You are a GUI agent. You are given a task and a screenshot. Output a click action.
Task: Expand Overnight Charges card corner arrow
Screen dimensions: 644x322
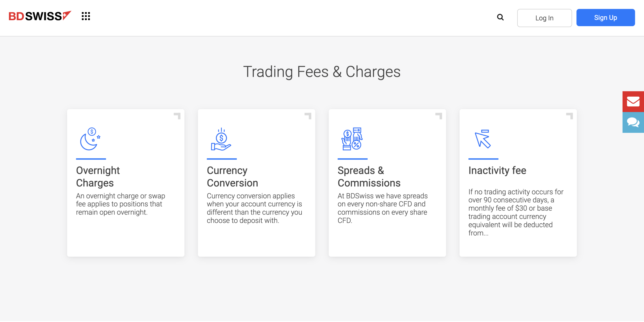pyautogui.click(x=178, y=116)
